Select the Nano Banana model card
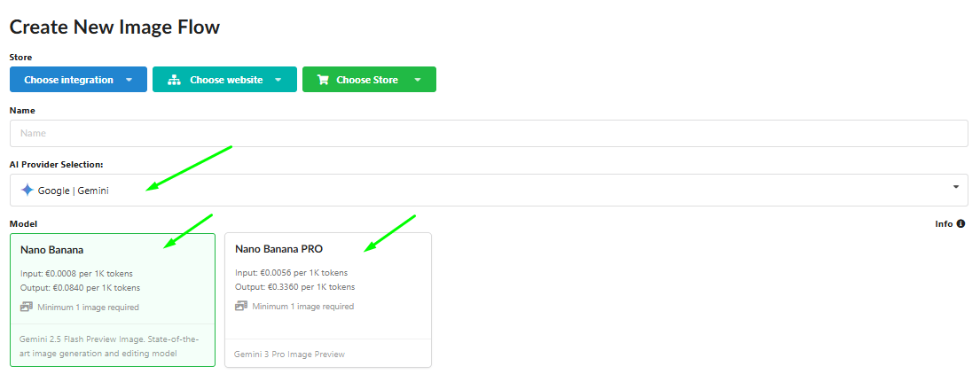 [x=113, y=300]
